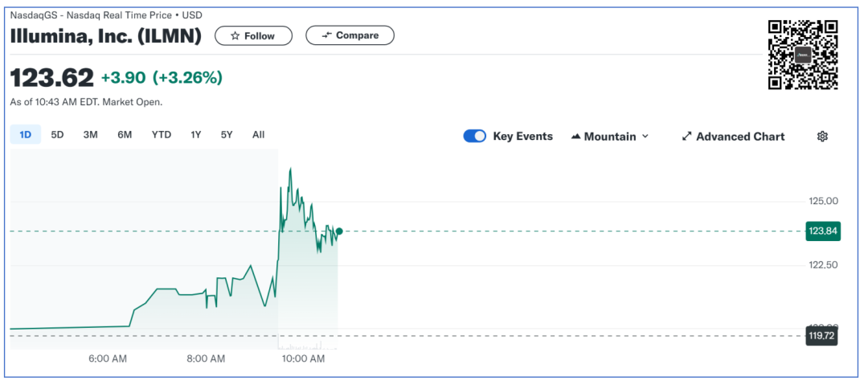Toggle the Key Events switch
This screenshot has height=381, width=868.
click(x=475, y=137)
